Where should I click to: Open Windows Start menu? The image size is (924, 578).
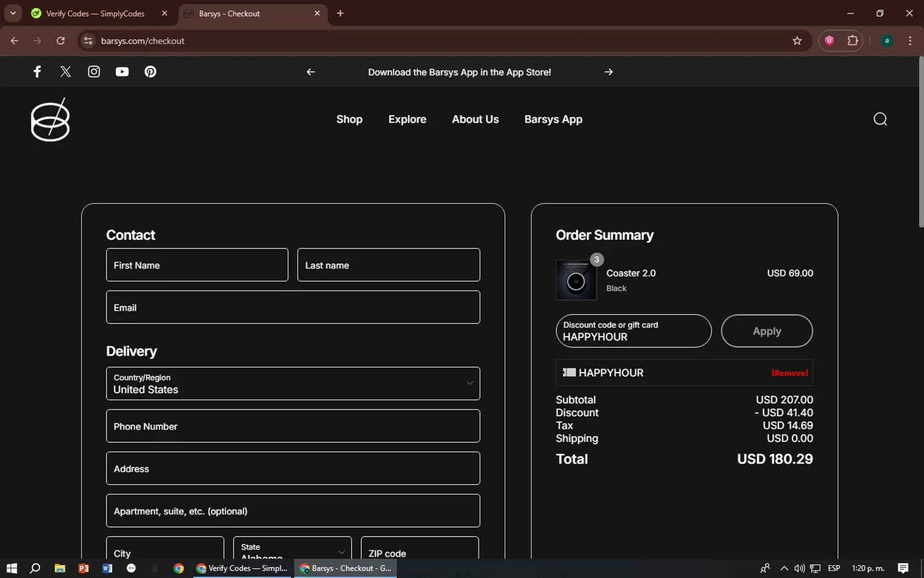12,568
